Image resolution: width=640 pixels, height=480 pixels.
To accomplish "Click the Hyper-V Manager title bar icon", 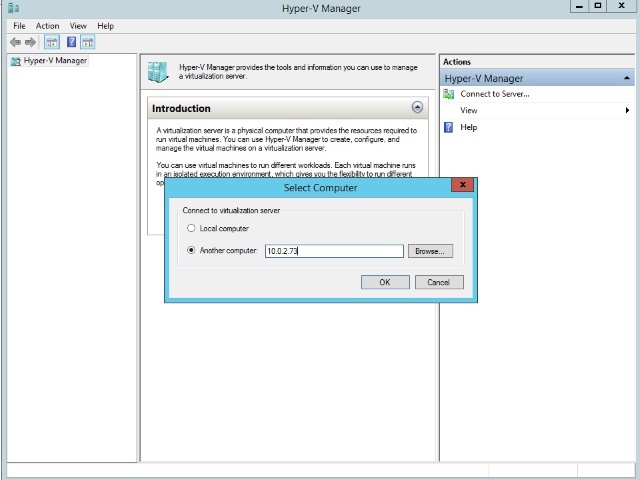I will [13, 8].
